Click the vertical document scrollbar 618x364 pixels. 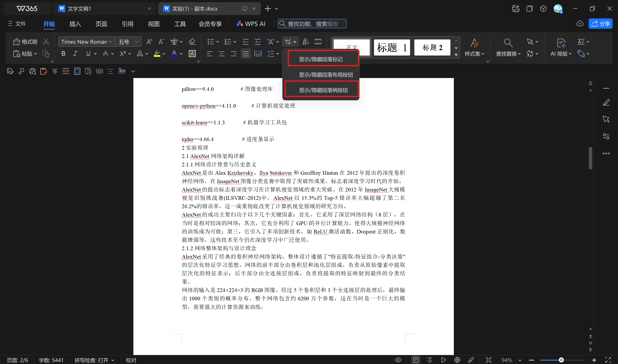[x=590, y=158]
